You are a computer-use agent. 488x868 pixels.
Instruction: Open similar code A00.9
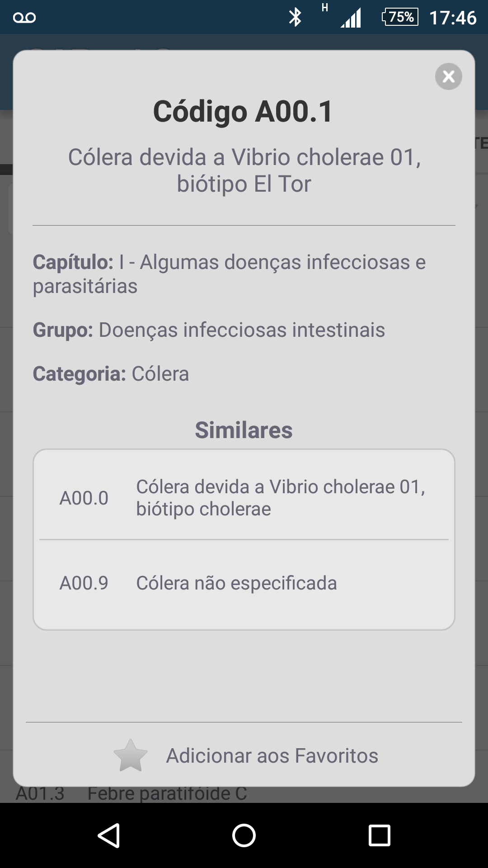point(84,583)
